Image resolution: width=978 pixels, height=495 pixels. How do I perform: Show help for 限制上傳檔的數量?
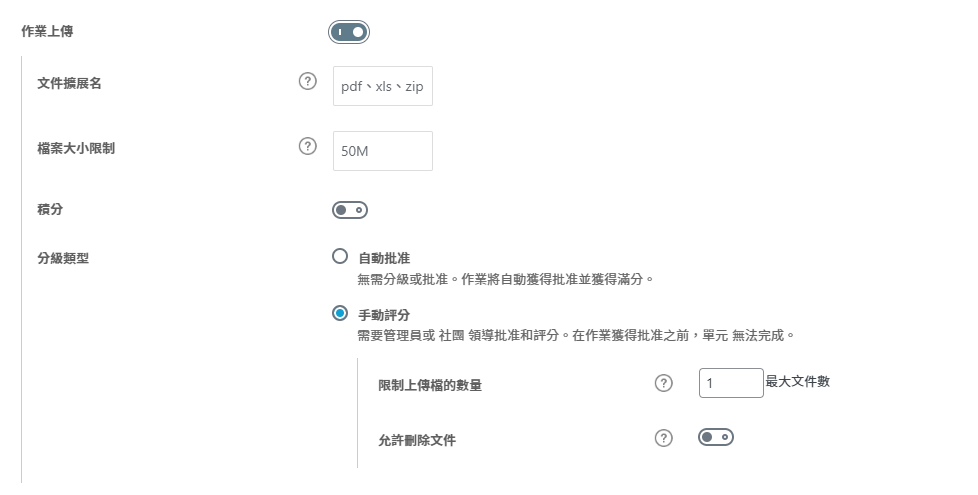(x=663, y=383)
